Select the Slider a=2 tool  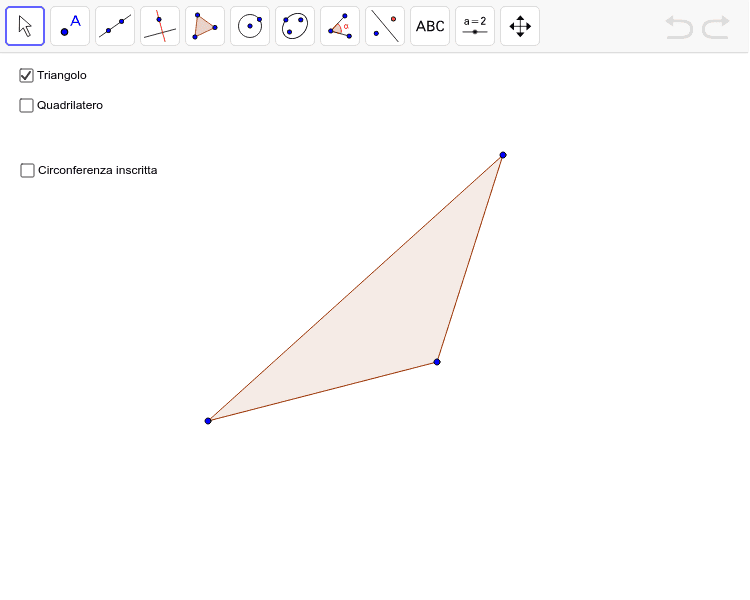pos(474,26)
